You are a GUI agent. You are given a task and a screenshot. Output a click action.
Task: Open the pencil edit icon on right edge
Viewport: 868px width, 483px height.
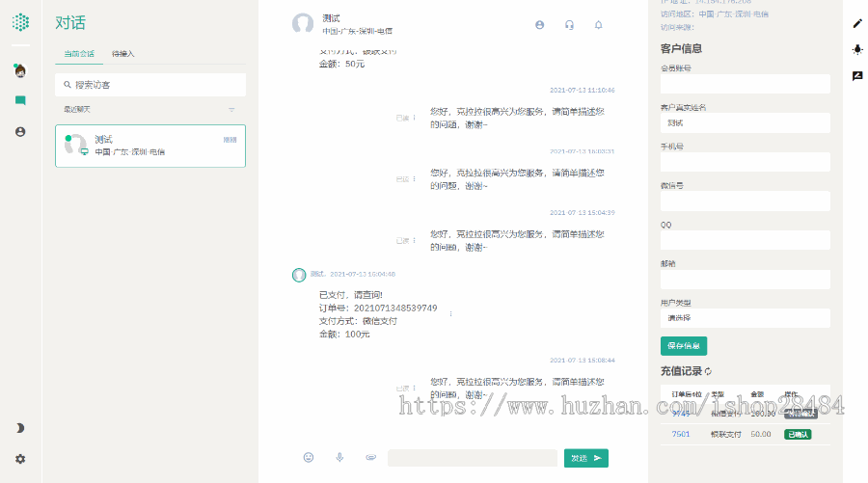[857, 23]
